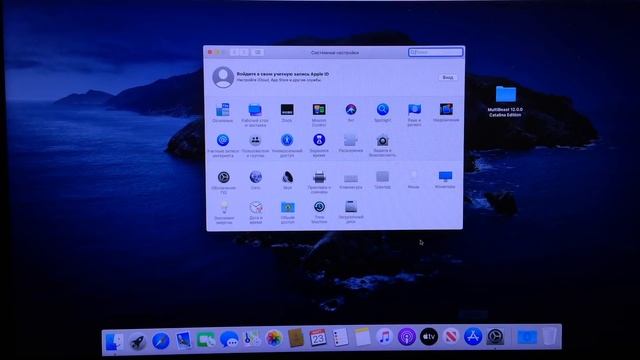640x360 pixels.
Task: Launch Safari from the Dock
Action: [161, 340]
